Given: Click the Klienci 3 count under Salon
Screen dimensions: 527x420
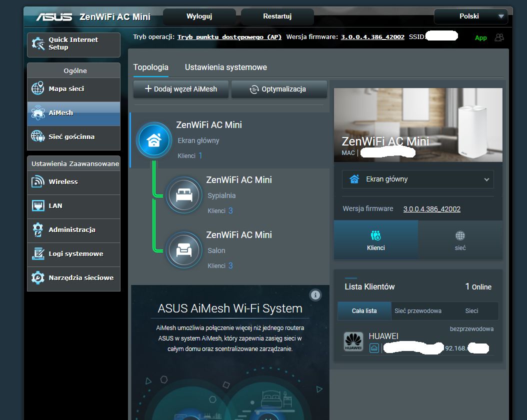Looking at the screenshot, I should (220, 266).
